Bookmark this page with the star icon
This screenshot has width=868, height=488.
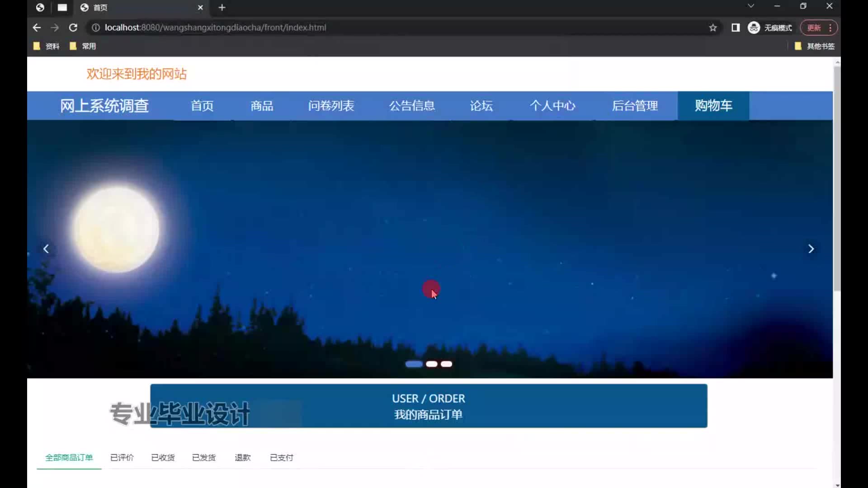[713, 28]
